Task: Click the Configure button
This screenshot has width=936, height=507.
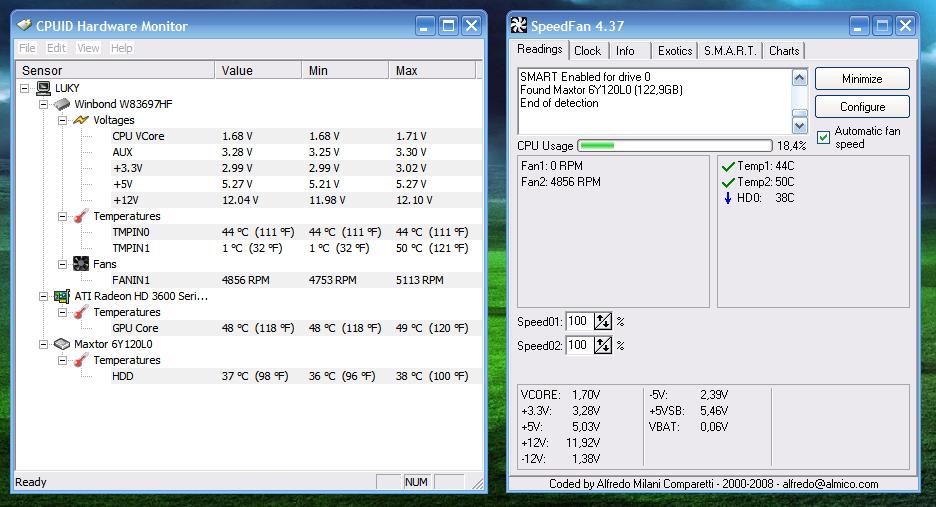Action: pyautogui.click(x=862, y=107)
